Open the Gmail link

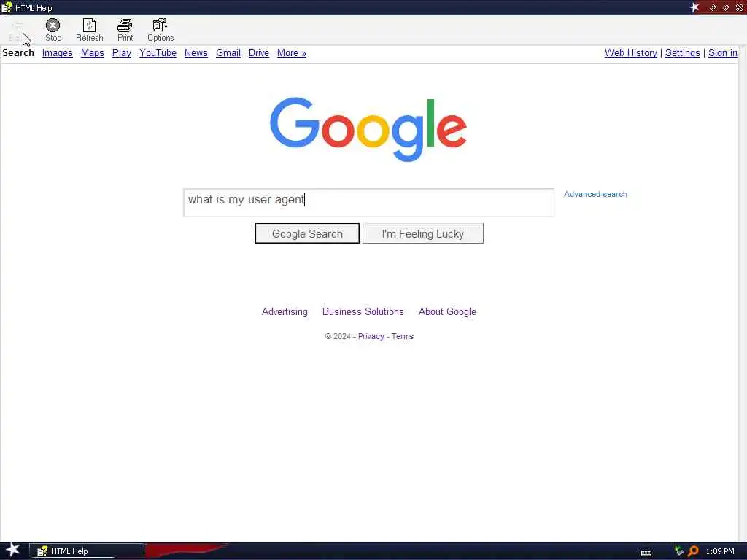point(228,52)
